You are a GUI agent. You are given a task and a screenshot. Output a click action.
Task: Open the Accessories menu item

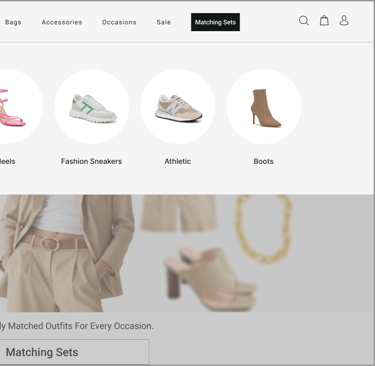click(x=62, y=22)
